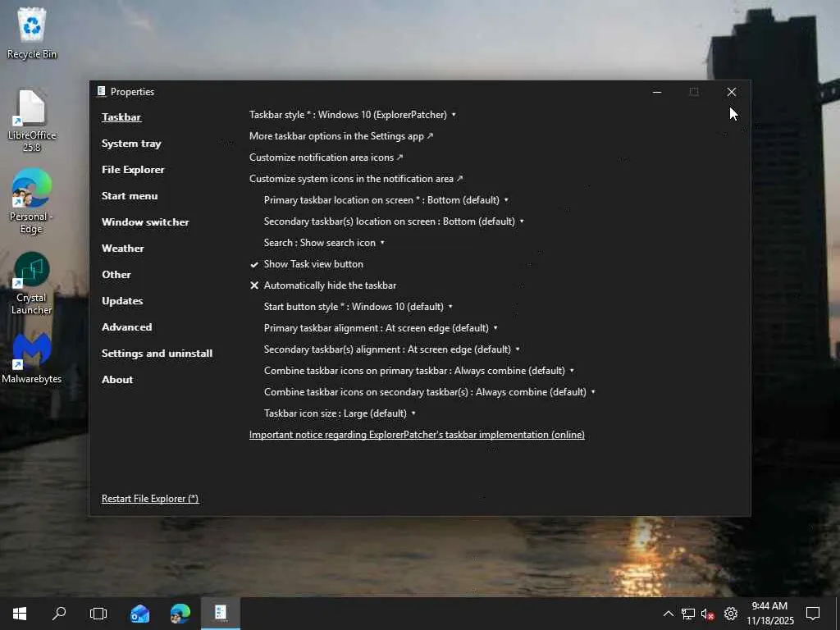840x630 pixels.
Task: Switch to the File Explorer section
Action: point(133,169)
